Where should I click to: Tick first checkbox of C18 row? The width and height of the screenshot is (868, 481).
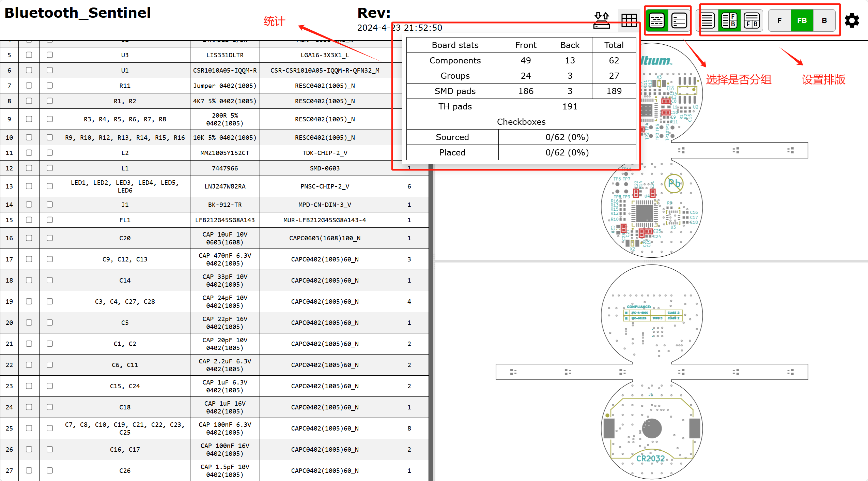(x=29, y=407)
